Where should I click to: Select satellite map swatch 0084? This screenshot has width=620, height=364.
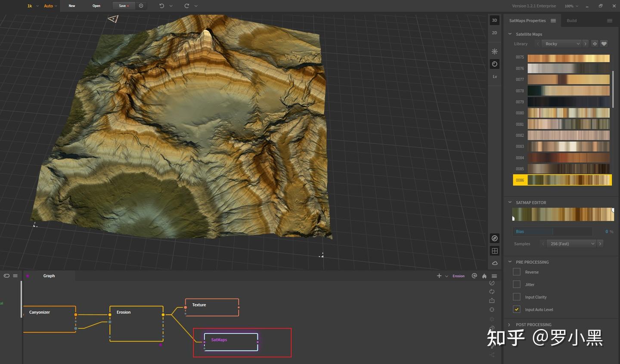[x=568, y=158]
